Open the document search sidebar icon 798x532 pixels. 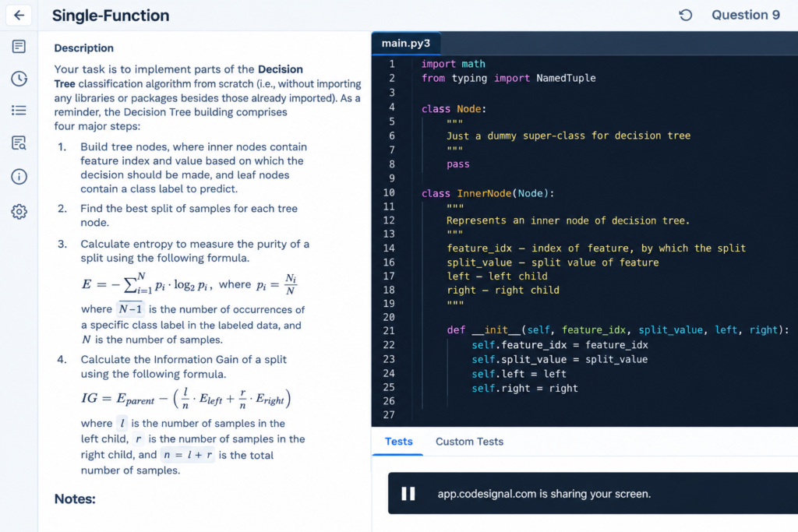(x=19, y=143)
